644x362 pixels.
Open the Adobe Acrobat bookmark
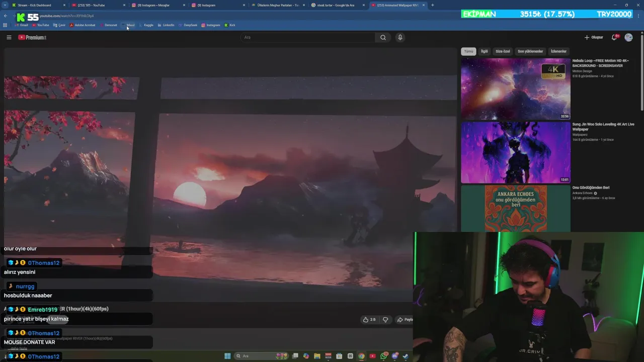(83, 25)
